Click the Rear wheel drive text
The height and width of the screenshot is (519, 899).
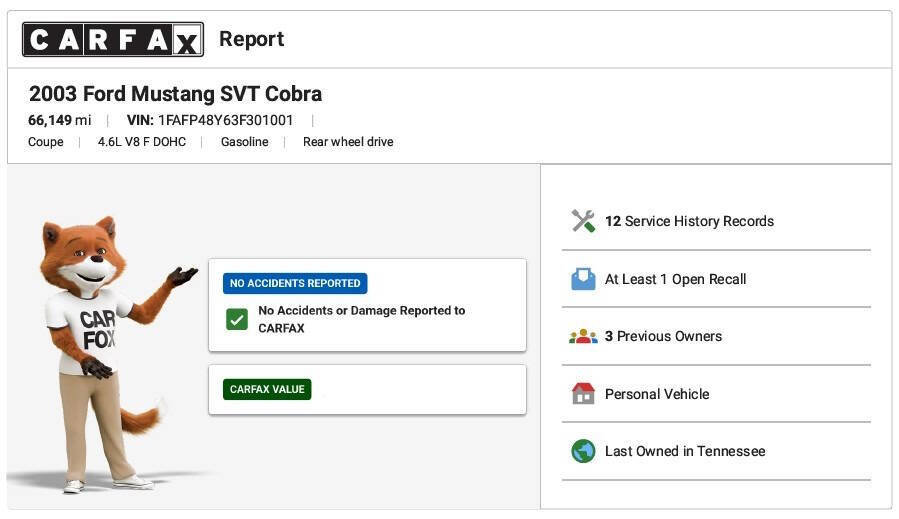[348, 142]
